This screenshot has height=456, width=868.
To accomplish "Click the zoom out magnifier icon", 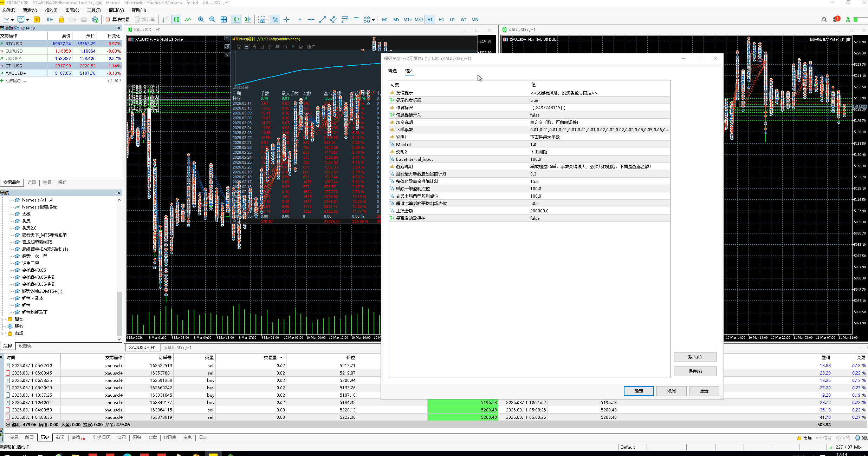I will point(212,20).
